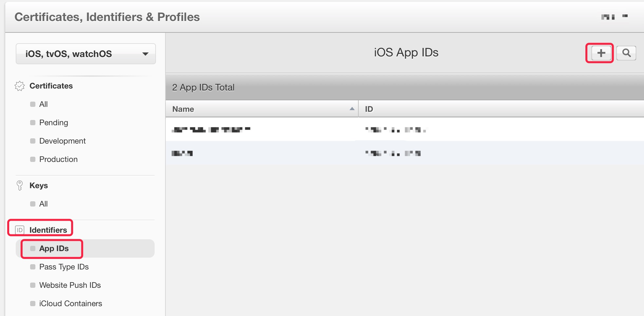This screenshot has width=644, height=316.
Task: Click the Certificates seal icon
Action: (20, 86)
